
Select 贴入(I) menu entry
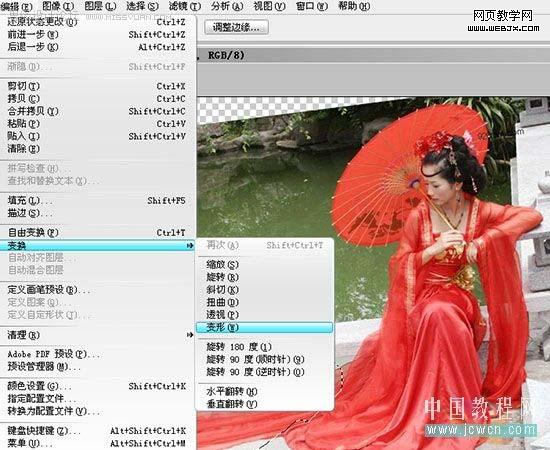pyautogui.click(x=97, y=136)
